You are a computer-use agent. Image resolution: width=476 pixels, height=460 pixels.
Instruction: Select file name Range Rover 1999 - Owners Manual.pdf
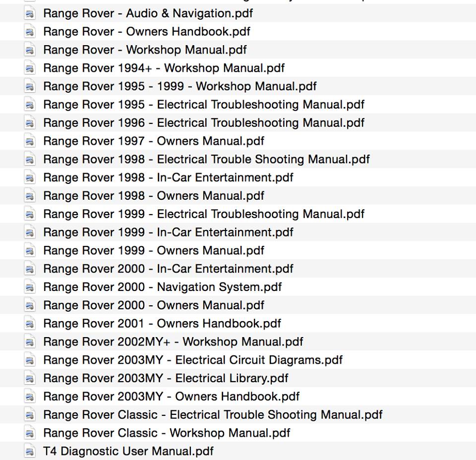point(154,250)
